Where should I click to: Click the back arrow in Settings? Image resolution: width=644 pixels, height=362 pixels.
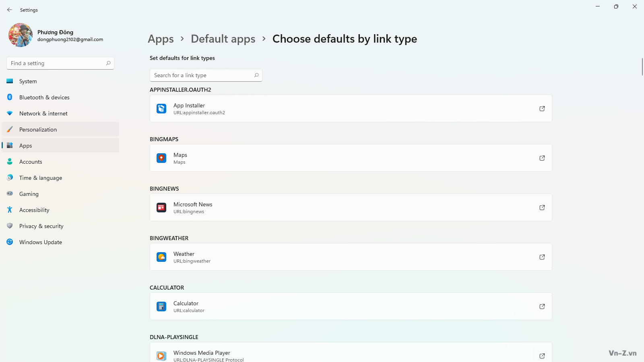pyautogui.click(x=10, y=10)
